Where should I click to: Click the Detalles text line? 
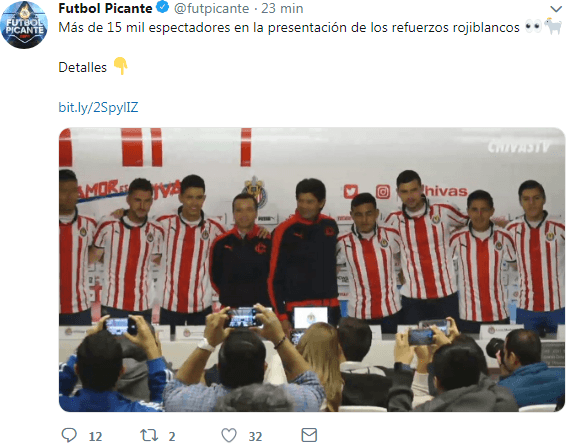pyautogui.click(x=83, y=67)
